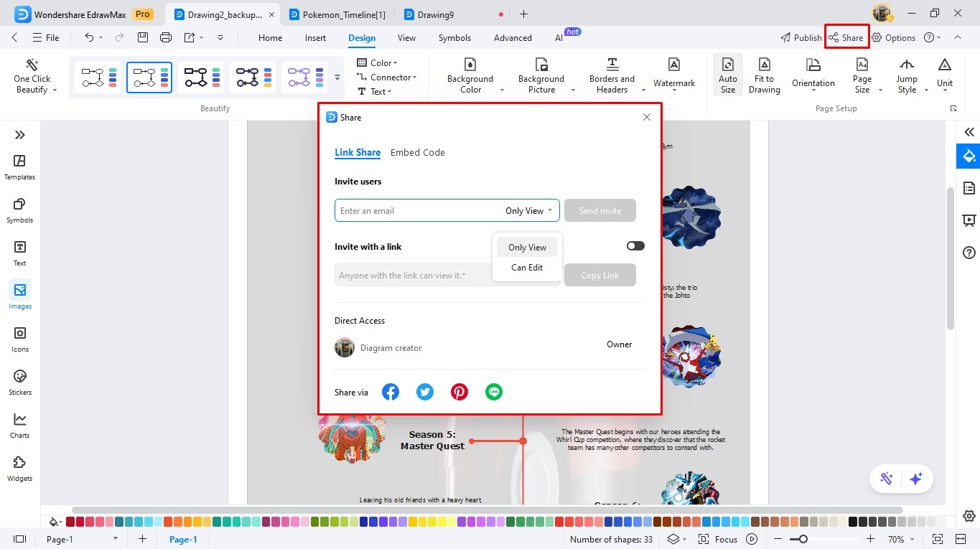The width and height of the screenshot is (980, 549).
Task: Switch to Pokemon_Timeline[1] document tab
Action: click(337, 14)
